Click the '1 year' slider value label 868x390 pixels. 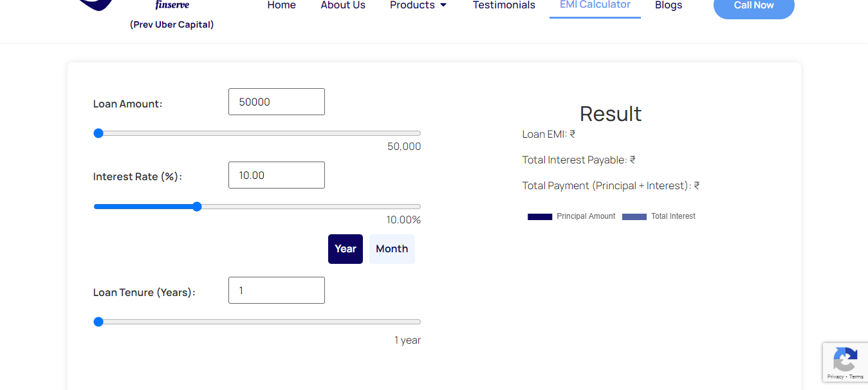click(x=407, y=340)
